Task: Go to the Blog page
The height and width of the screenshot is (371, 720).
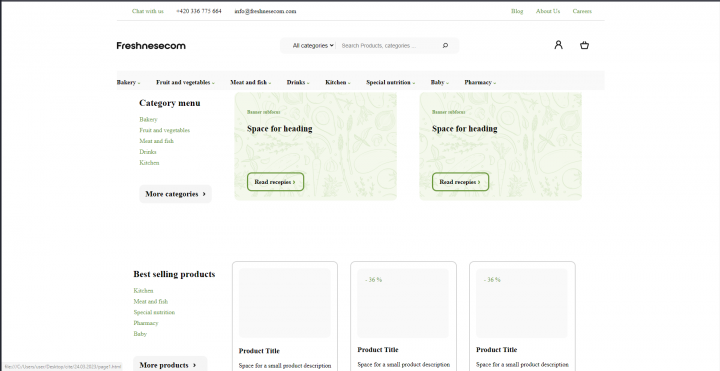Action: (517, 11)
